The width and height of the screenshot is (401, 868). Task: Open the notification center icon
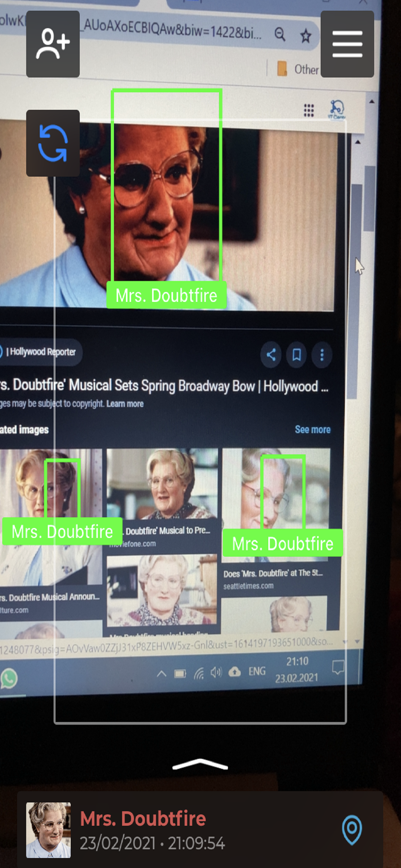(338, 667)
